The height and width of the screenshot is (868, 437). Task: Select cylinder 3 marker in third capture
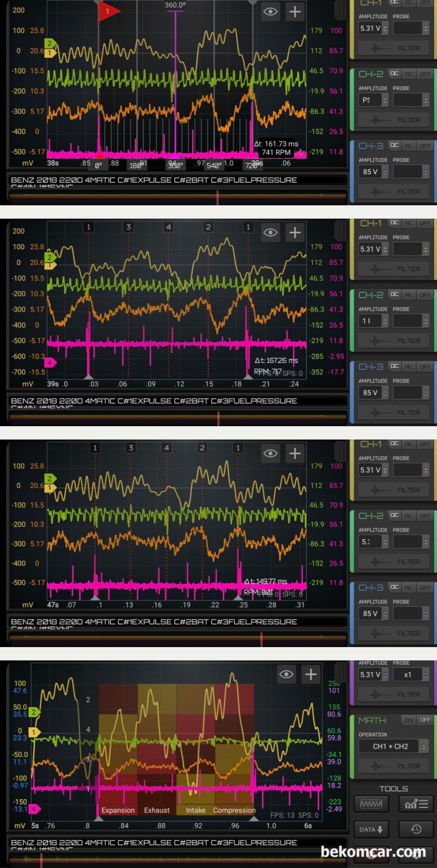pos(131,448)
